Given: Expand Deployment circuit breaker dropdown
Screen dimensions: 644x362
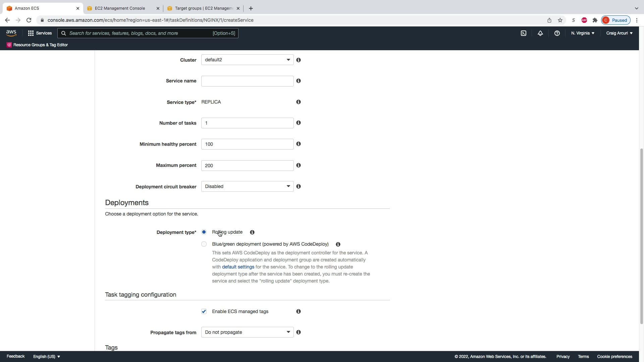Looking at the screenshot, I should click(x=247, y=186).
